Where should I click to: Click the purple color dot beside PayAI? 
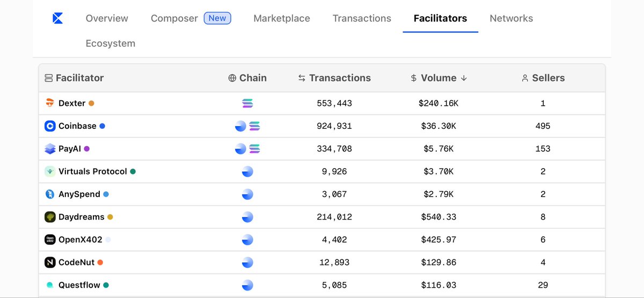[86, 149]
